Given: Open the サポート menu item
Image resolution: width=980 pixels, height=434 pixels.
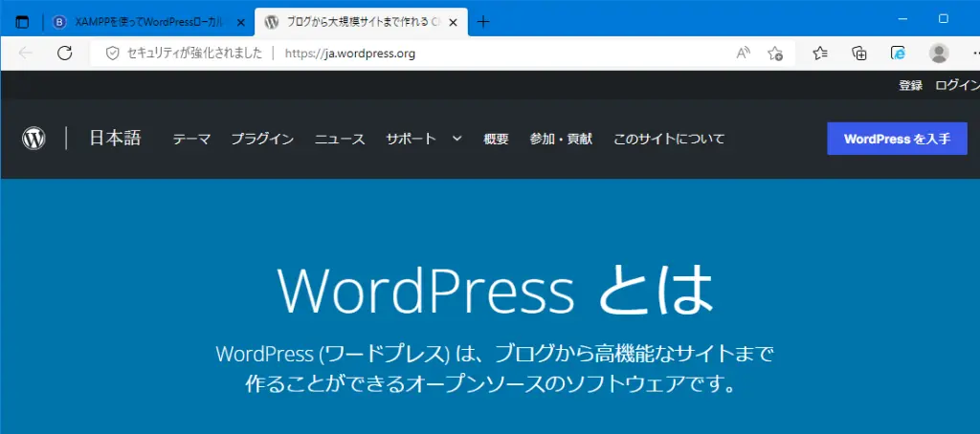Looking at the screenshot, I should click(412, 140).
